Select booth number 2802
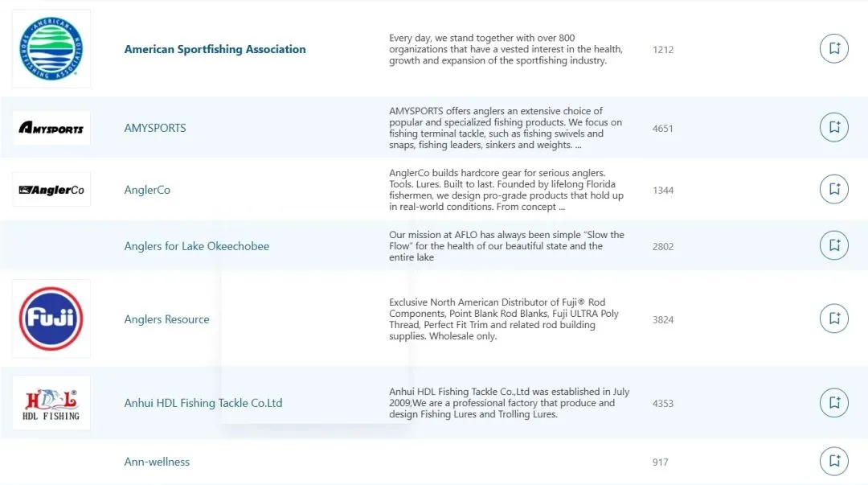Screen dimensions: 868x485 [x=662, y=247]
